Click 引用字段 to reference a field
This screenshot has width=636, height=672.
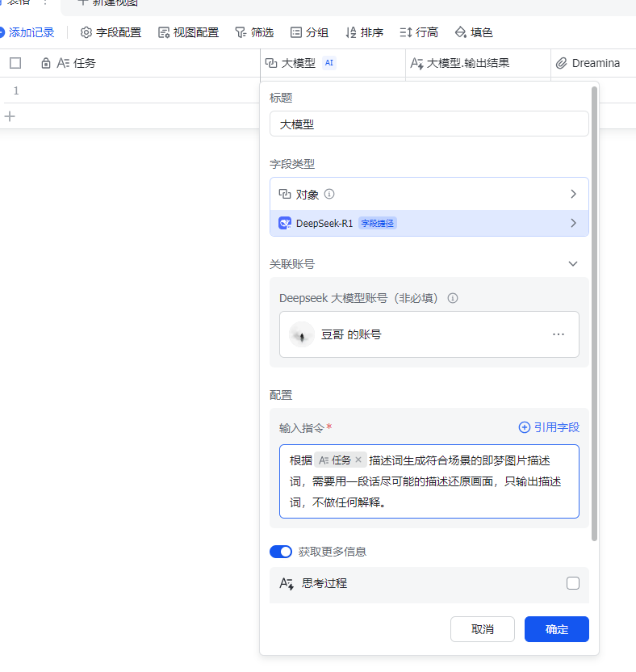[549, 427]
